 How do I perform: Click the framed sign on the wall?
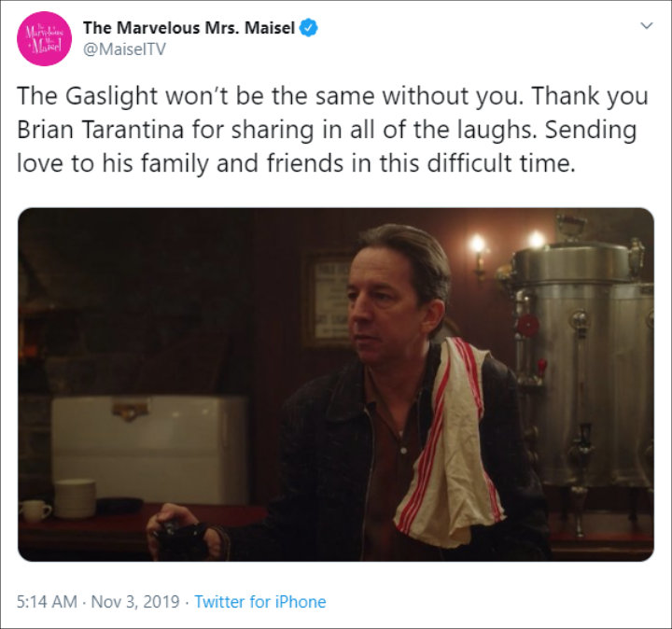click(326, 300)
